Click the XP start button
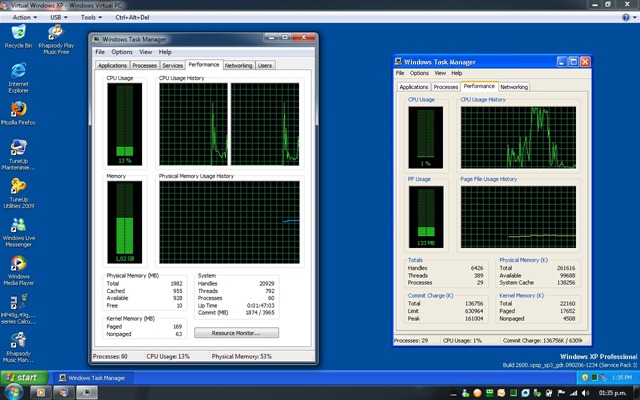This screenshot has height=400, width=640. [x=24, y=378]
